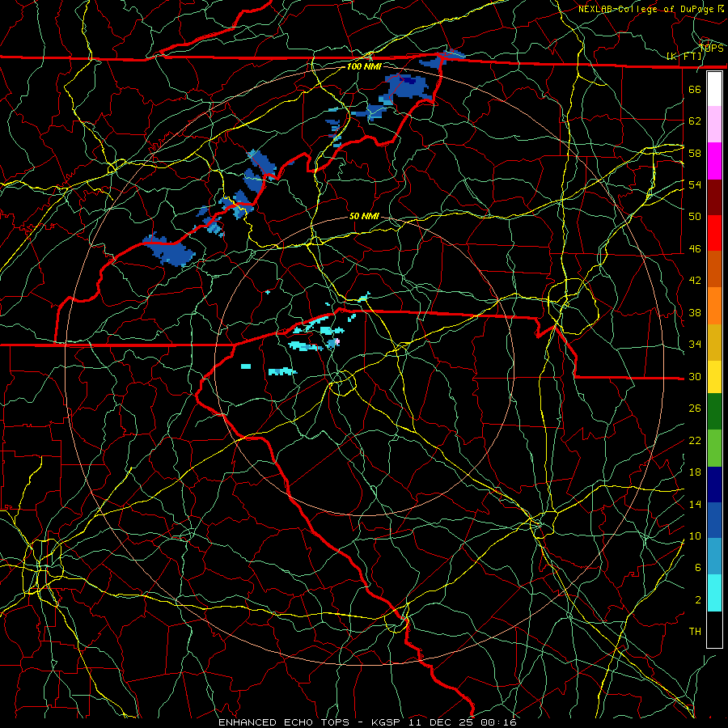This screenshot has width=728, height=728.
Task: Click the 50 legend label
Action: point(695,217)
